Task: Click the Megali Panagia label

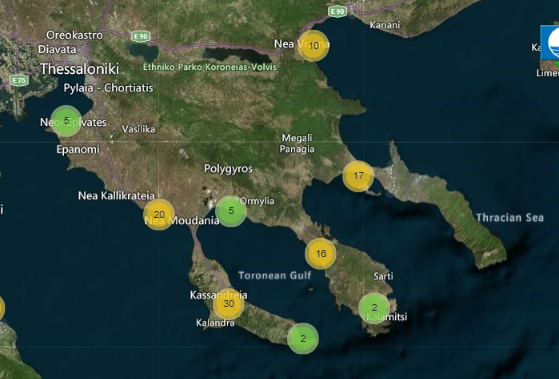Action: (297, 143)
